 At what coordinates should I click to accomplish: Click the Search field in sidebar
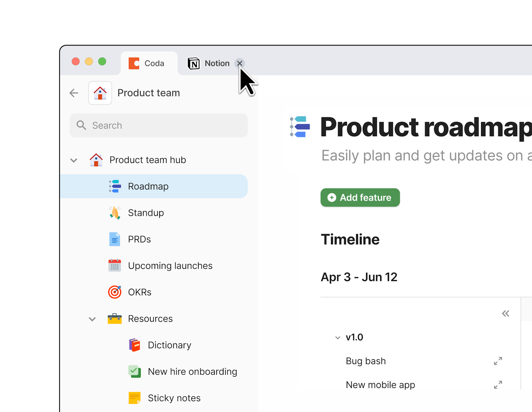pyautogui.click(x=159, y=126)
